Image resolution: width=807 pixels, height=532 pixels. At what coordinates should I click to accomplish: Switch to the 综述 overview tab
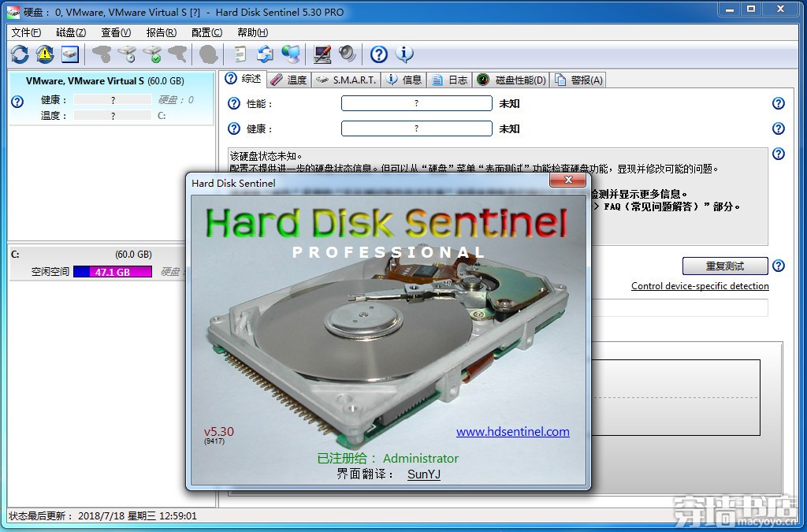point(244,79)
